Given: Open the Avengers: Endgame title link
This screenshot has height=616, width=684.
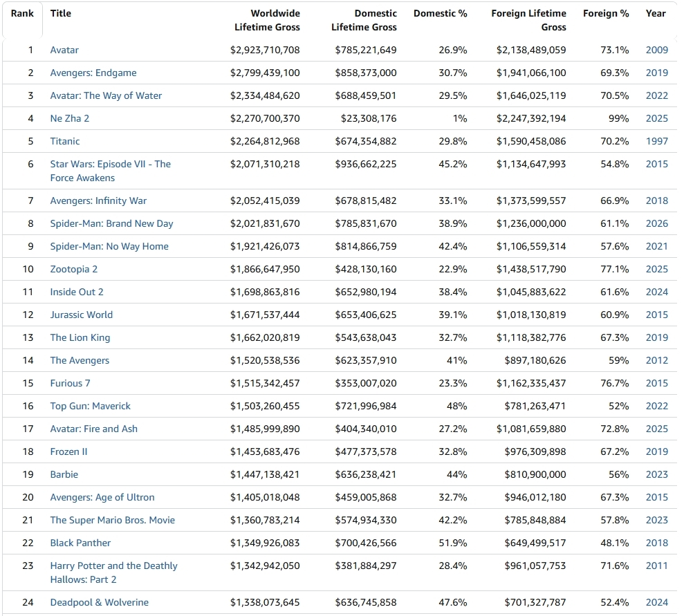Looking at the screenshot, I should point(93,73).
